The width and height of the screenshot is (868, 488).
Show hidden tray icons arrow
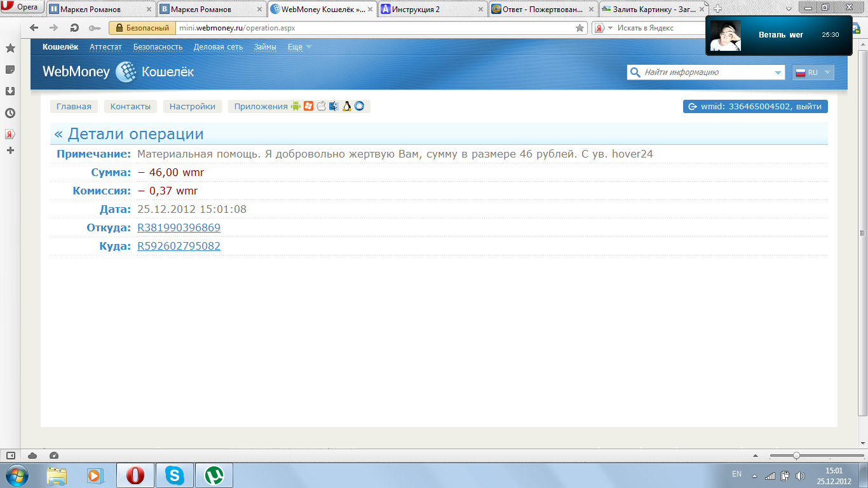tap(754, 475)
